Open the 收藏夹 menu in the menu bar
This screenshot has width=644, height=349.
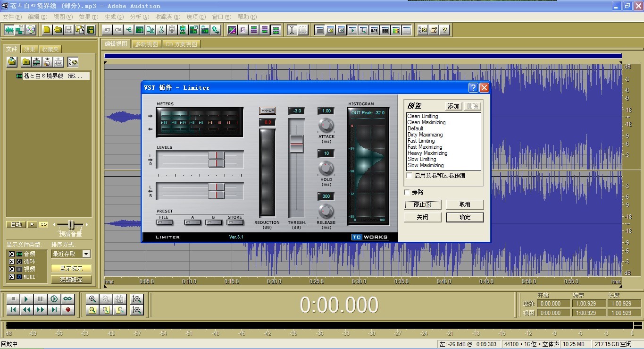pos(167,17)
